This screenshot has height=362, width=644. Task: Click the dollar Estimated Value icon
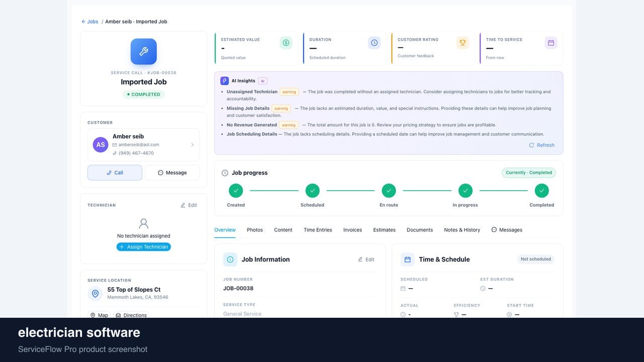286,43
